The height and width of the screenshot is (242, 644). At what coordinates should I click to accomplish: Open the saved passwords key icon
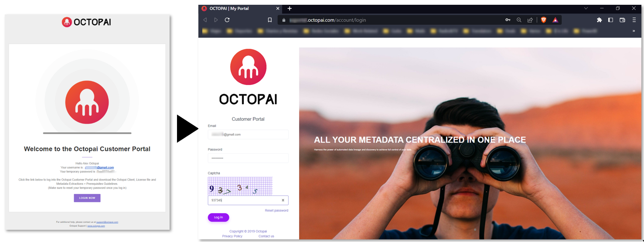pyautogui.click(x=508, y=20)
